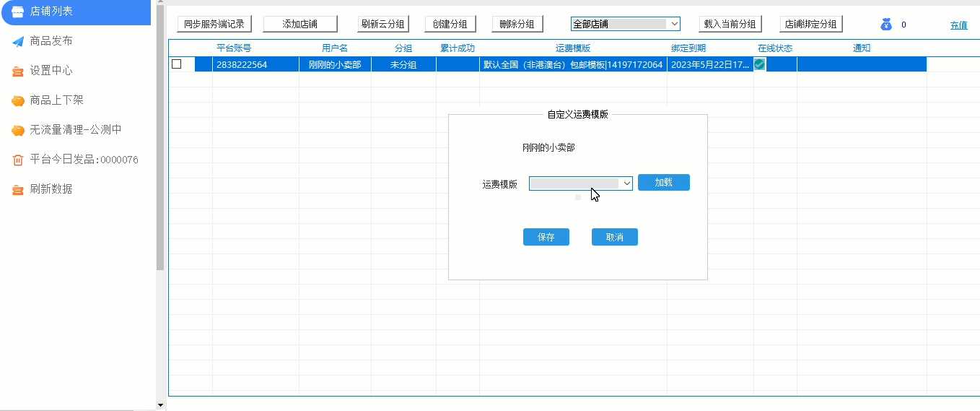Click the 商品上下架 sidebar icon
The width and height of the screenshot is (980, 411).
18,100
